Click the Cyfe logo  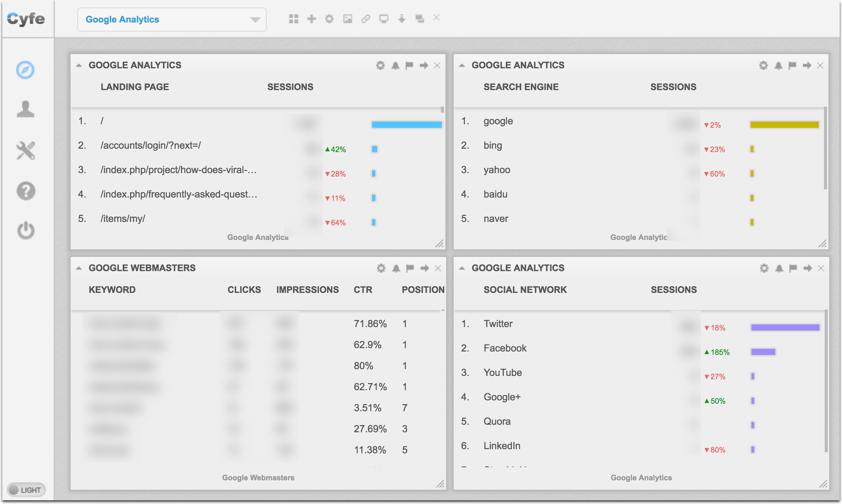click(26, 18)
